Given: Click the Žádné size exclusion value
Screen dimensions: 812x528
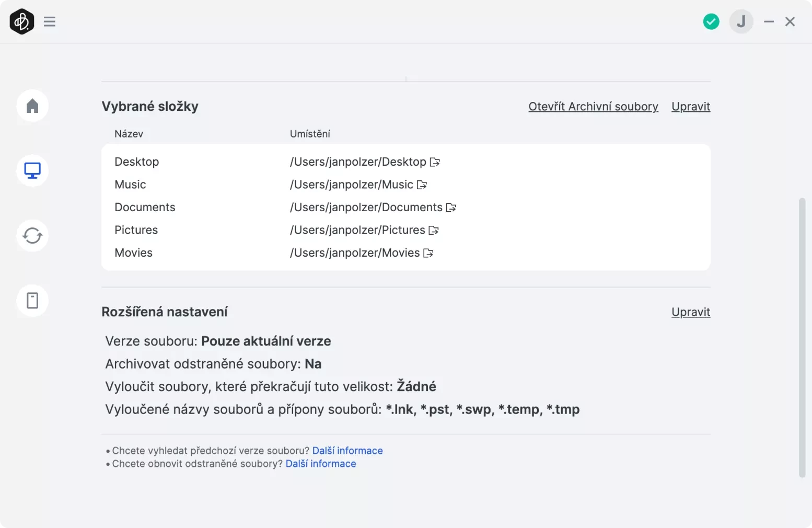Looking at the screenshot, I should (x=416, y=386).
